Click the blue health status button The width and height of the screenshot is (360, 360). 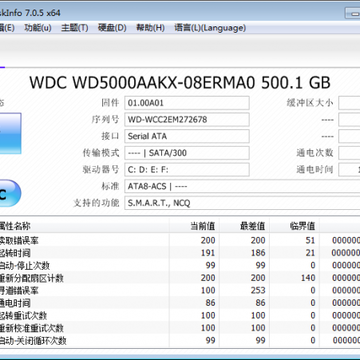coord(10,133)
